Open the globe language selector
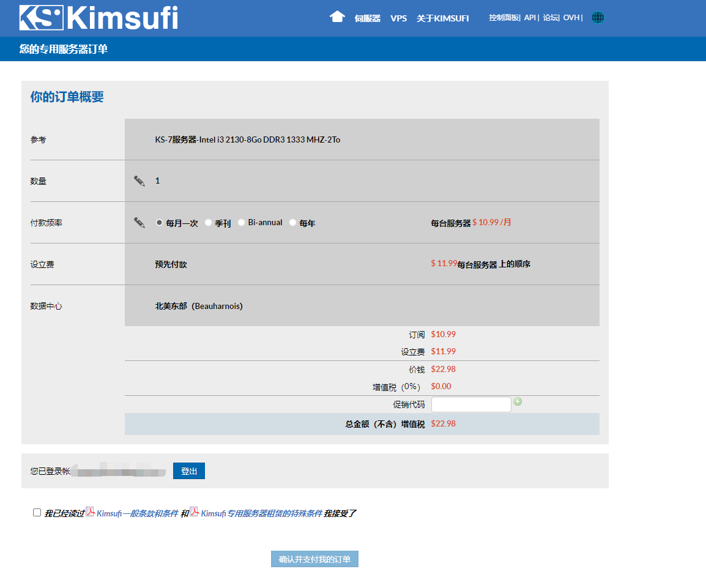 598,18
